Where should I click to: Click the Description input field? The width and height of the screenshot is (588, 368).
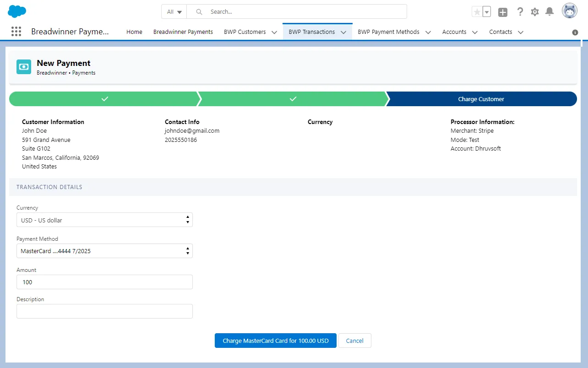[x=104, y=311]
